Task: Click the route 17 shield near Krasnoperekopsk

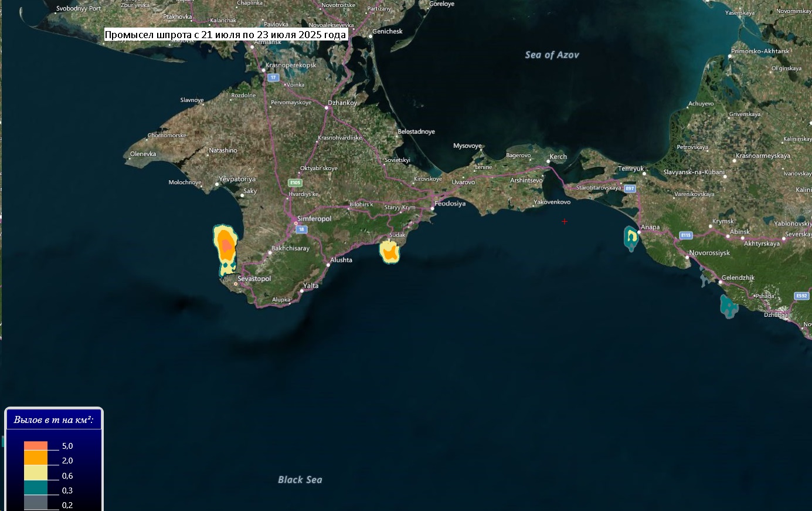Action: pyautogui.click(x=273, y=77)
